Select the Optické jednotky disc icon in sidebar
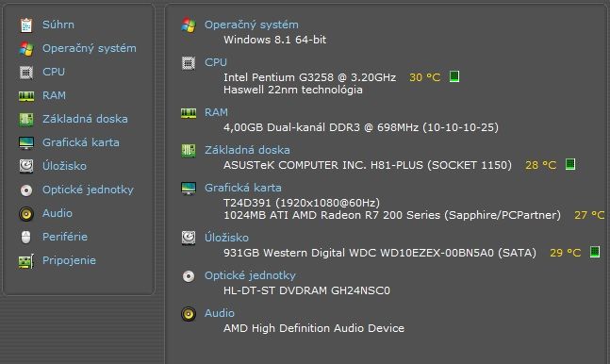Image resolution: width=610 pixels, height=364 pixels. click(26, 190)
